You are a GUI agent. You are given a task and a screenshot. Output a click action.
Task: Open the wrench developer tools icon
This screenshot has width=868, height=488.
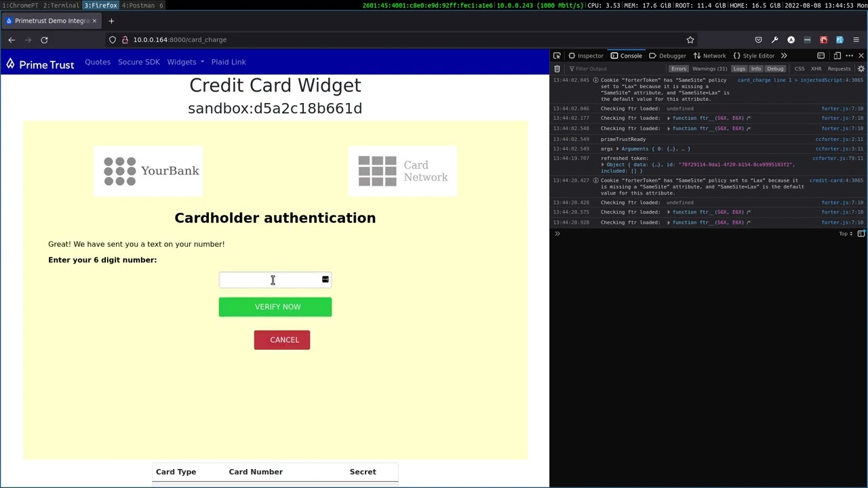coord(774,40)
